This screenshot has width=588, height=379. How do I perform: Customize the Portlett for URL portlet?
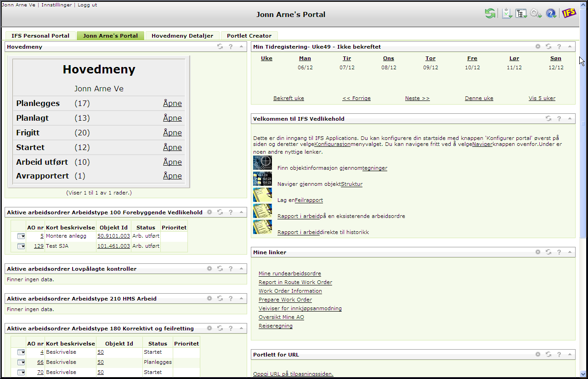(538, 354)
